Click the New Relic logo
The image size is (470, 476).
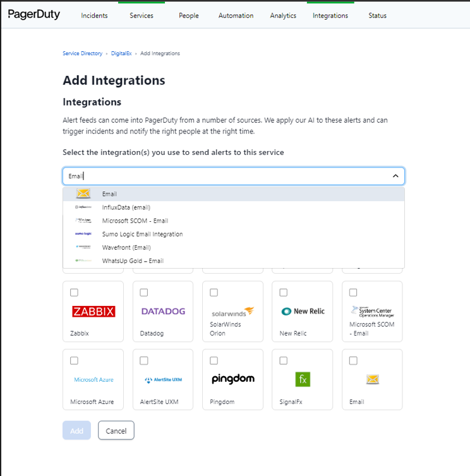[x=303, y=311]
